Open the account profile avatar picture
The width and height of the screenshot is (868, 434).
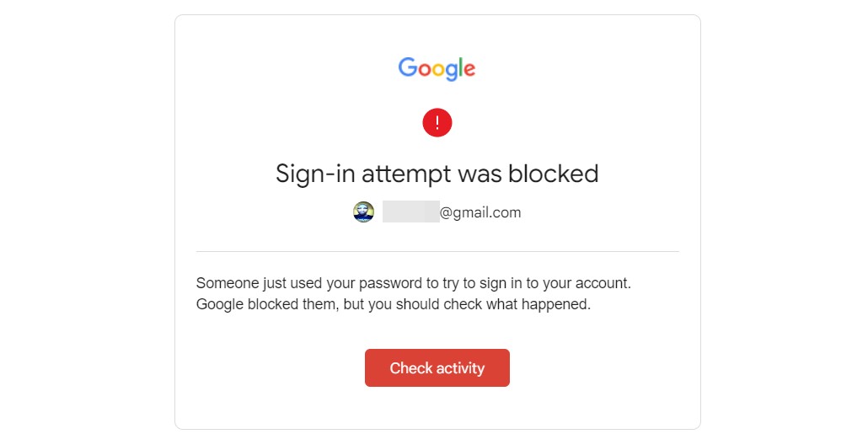[x=364, y=212]
